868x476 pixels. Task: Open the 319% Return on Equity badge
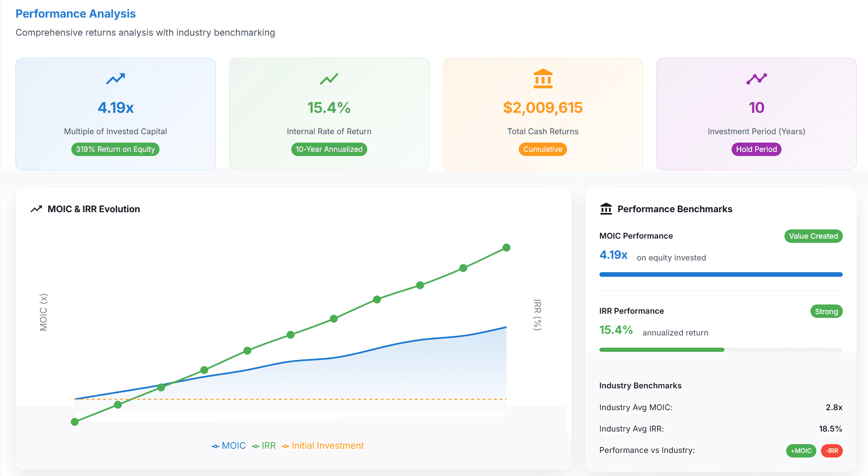(115, 149)
